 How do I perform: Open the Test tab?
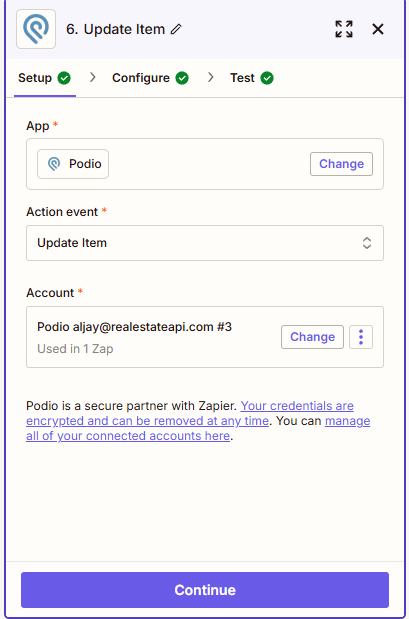(x=242, y=78)
